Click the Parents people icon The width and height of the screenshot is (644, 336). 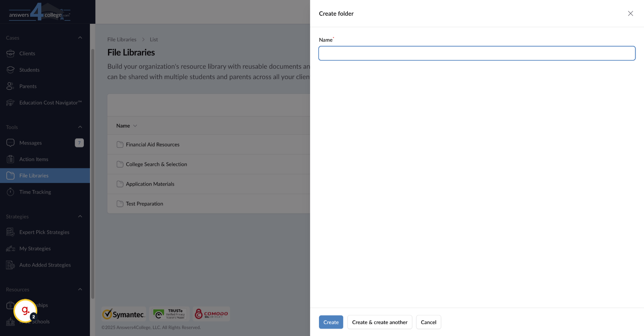pos(10,86)
